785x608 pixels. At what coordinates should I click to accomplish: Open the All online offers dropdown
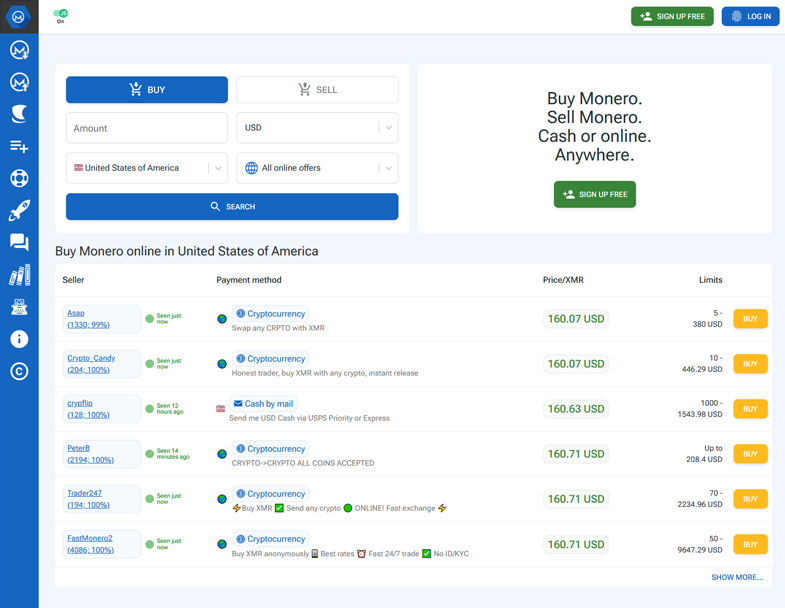(x=317, y=168)
